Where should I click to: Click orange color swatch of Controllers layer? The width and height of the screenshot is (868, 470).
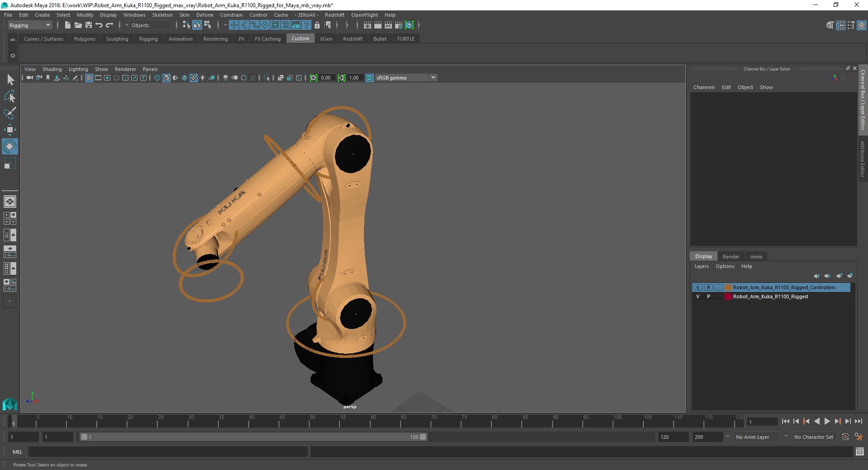728,287
